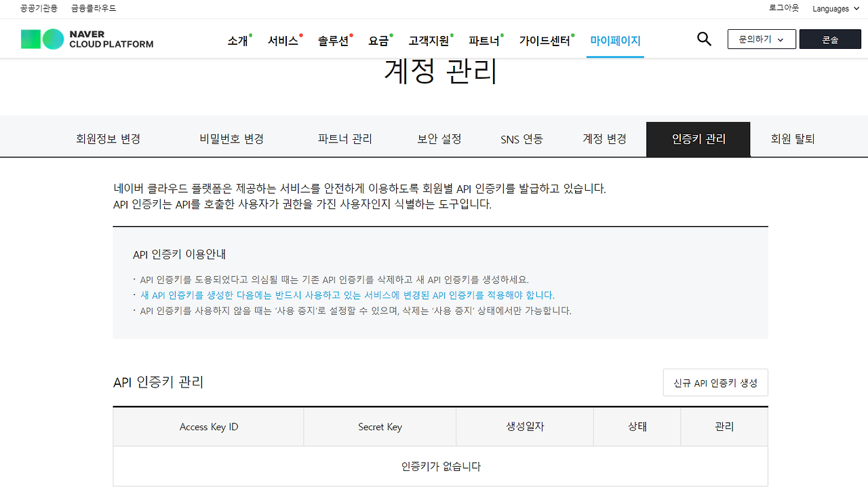Click the NAVER Cloud Platform logo

pyautogui.click(x=86, y=39)
